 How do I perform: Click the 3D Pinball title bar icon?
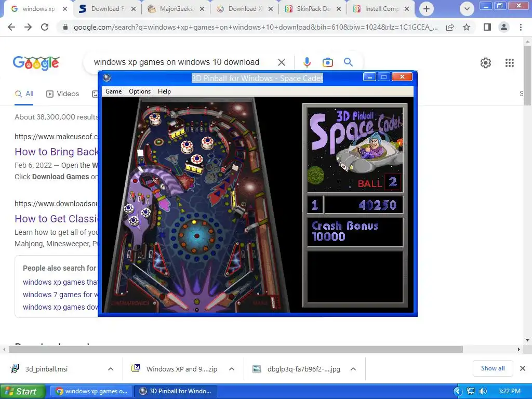[x=107, y=78]
